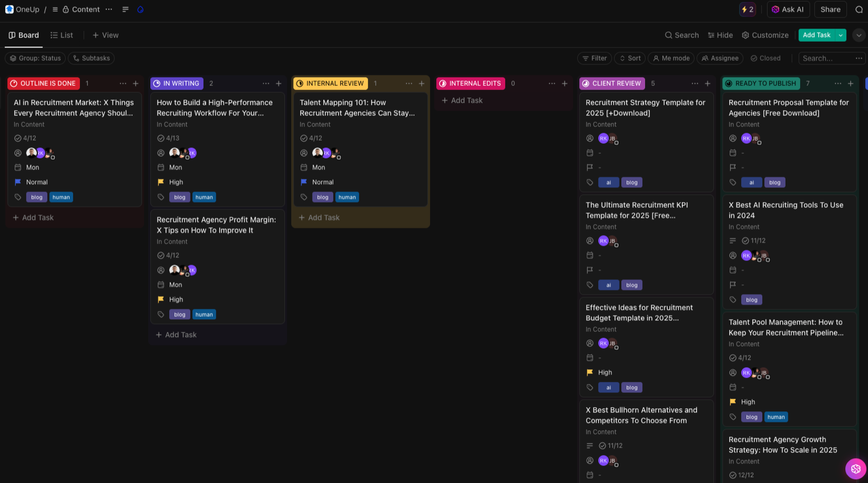Click Add Task under INTERNAL EDITS column
This screenshot has height=483, width=868.
point(462,100)
